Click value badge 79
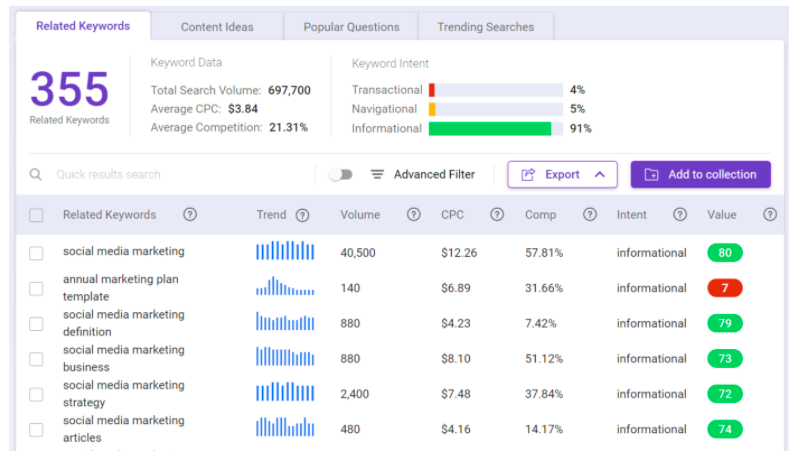Screen dimensions: 800x465 (724, 323)
